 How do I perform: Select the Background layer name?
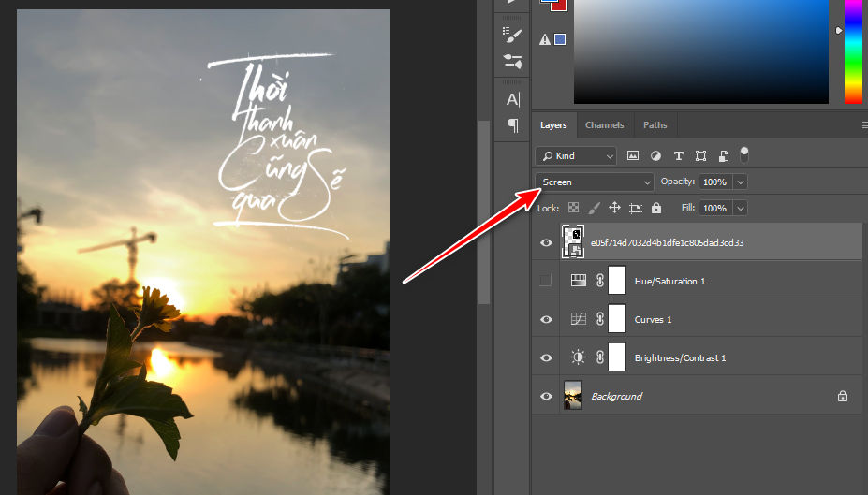(x=617, y=396)
